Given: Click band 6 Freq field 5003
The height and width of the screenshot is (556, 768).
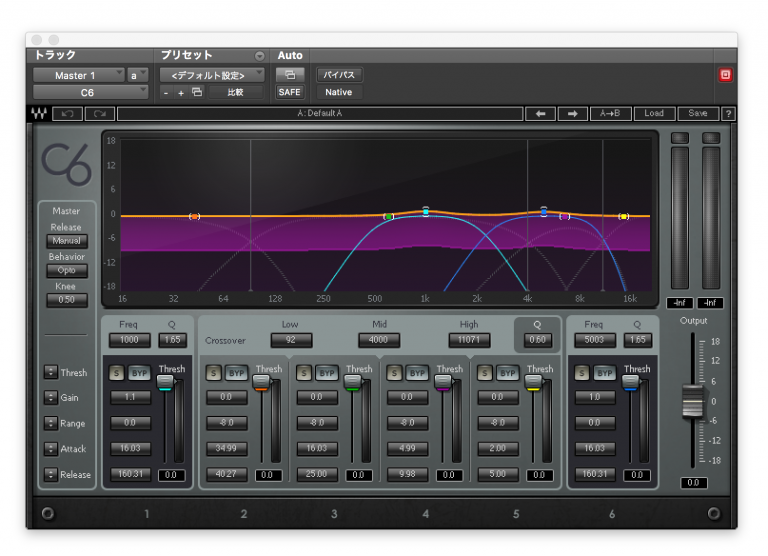Looking at the screenshot, I should (x=595, y=340).
